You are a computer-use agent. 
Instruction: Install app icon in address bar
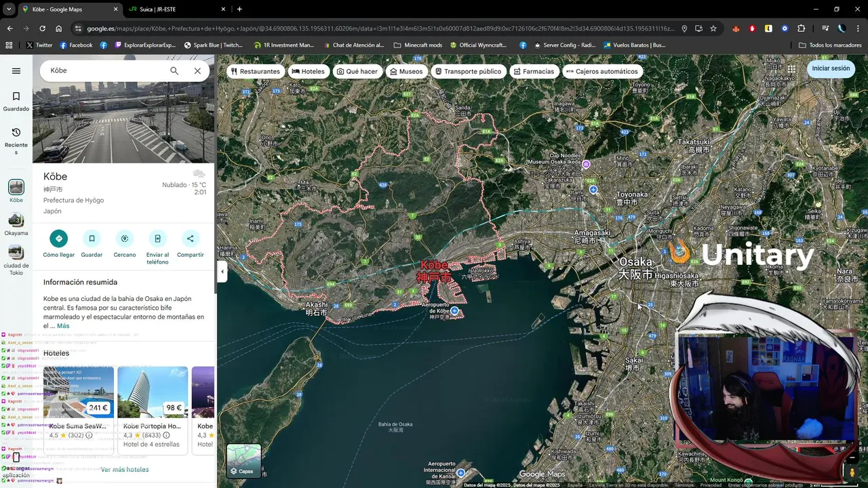[698, 28]
